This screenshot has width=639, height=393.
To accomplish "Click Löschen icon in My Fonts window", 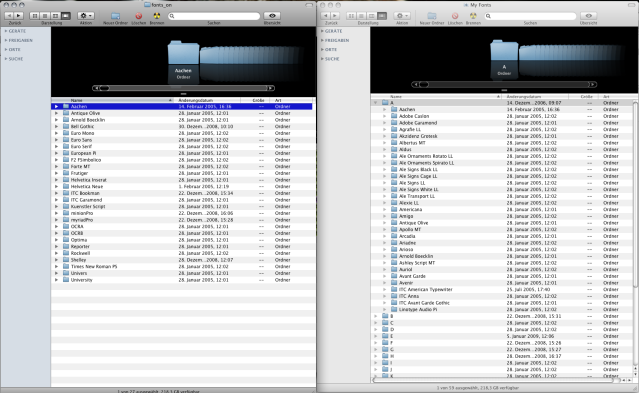I will (x=455, y=16).
